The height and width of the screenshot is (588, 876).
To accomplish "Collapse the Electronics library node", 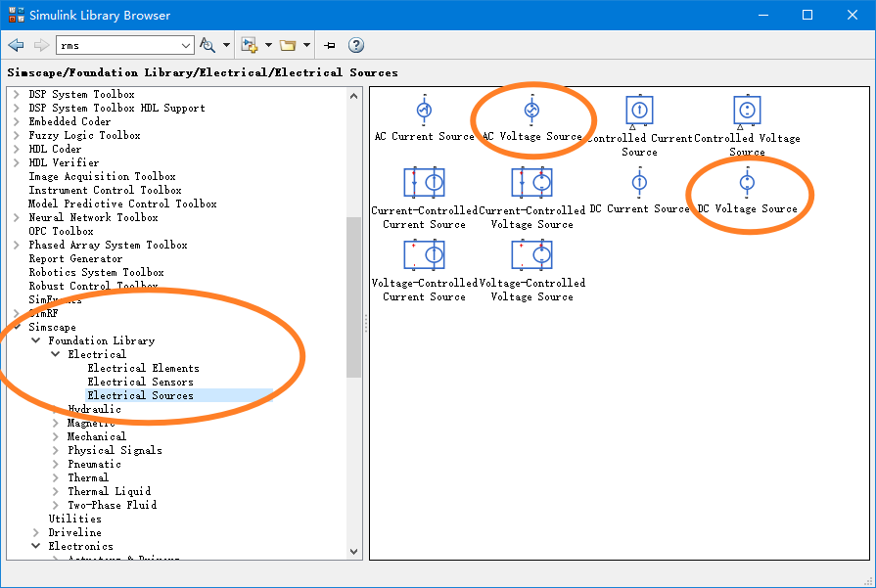I will (36, 546).
